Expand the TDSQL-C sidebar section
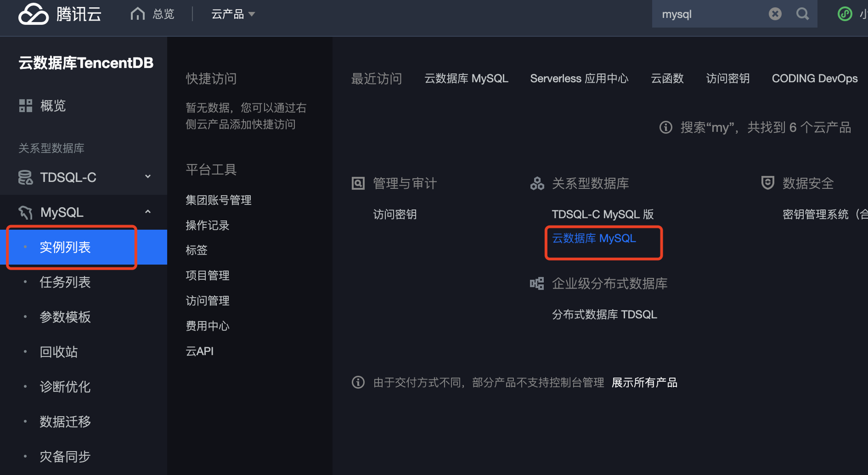 148,177
